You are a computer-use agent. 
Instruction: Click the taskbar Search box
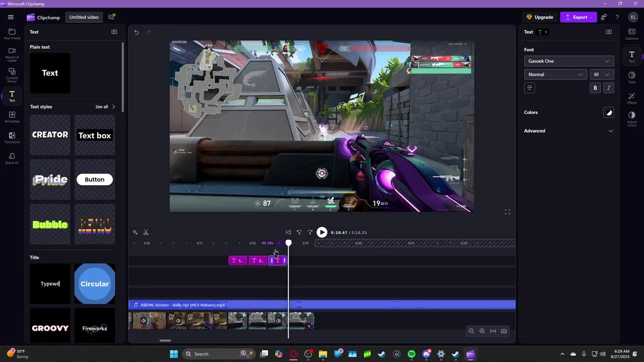pos(219,354)
